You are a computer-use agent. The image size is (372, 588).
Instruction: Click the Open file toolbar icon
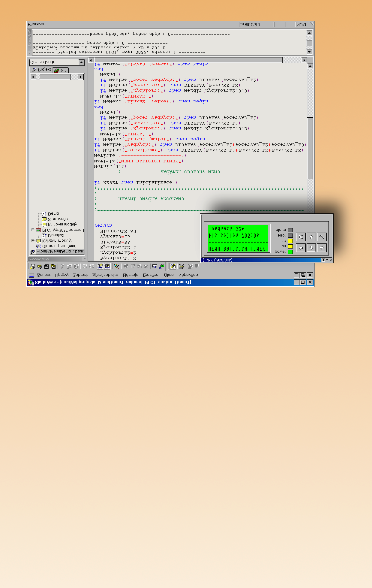pyautogui.click(x=40, y=266)
